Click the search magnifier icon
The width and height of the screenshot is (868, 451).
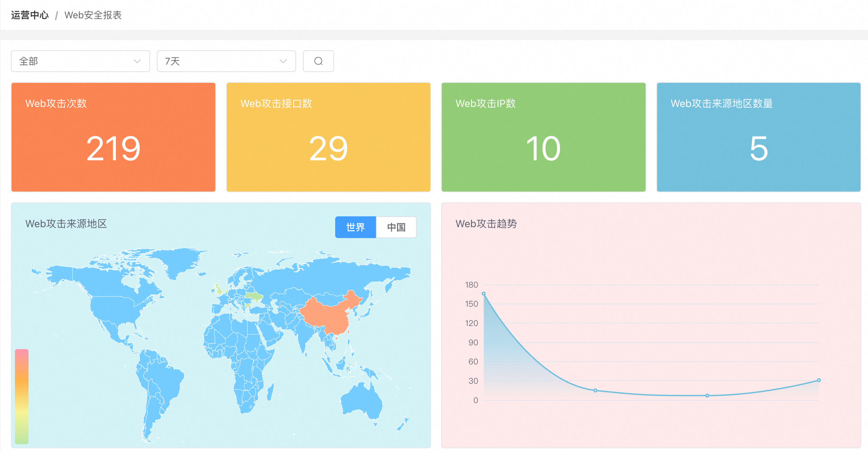pyautogui.click(x=318, y=61)
